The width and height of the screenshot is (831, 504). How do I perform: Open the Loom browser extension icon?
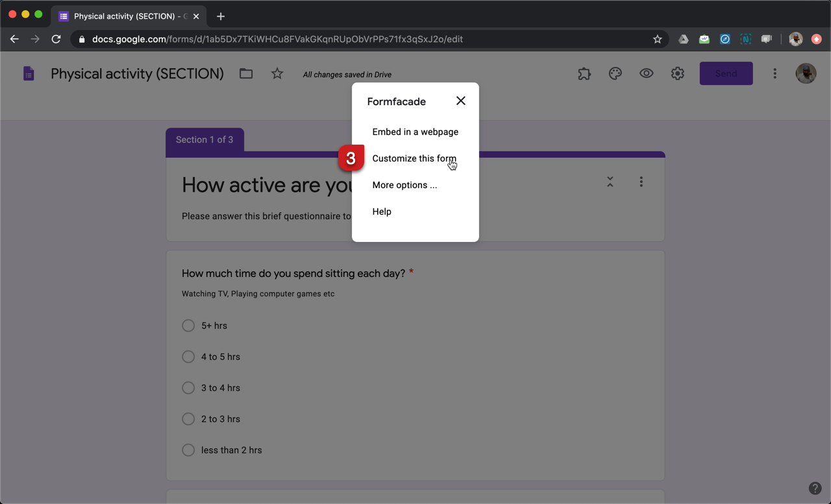[x=767, y=39]
